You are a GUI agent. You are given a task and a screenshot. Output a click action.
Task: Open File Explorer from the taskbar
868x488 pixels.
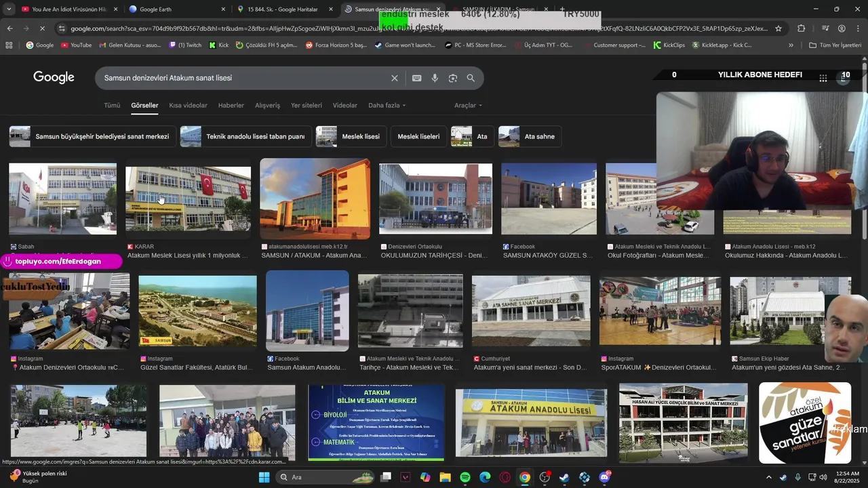click(445, 477)
